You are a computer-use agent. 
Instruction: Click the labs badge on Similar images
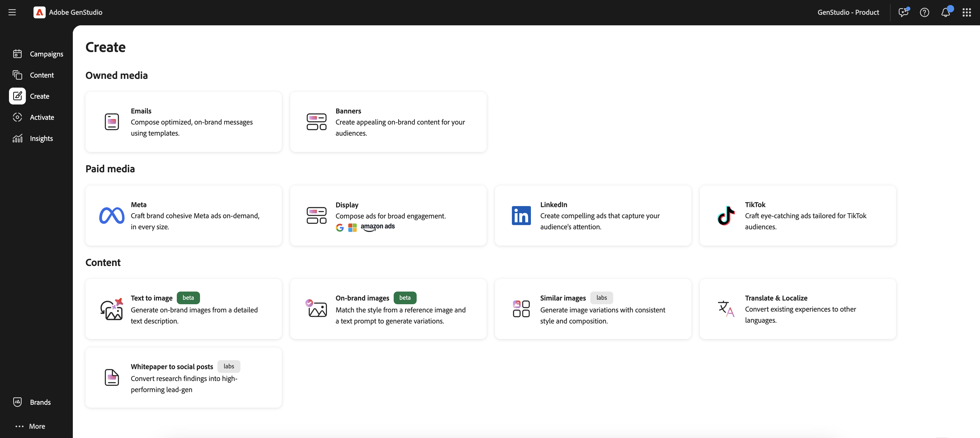pos(601,298)
